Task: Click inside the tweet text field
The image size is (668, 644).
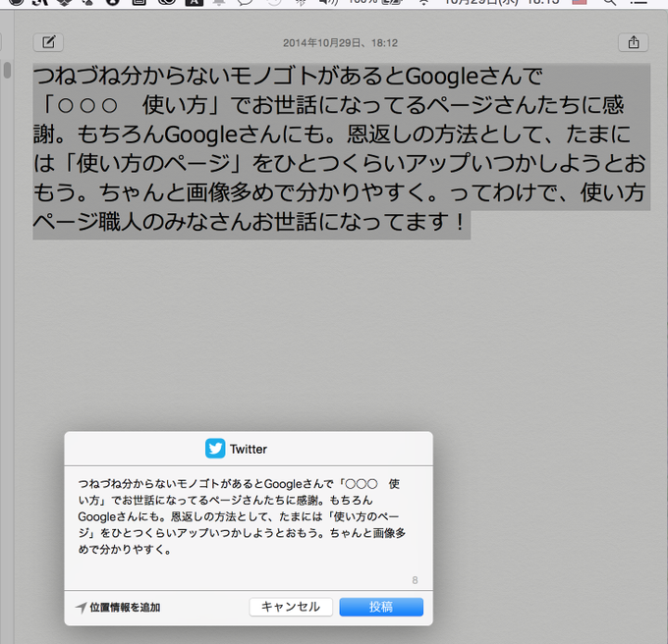Action: pyautogui.click(x=249, y=528)
